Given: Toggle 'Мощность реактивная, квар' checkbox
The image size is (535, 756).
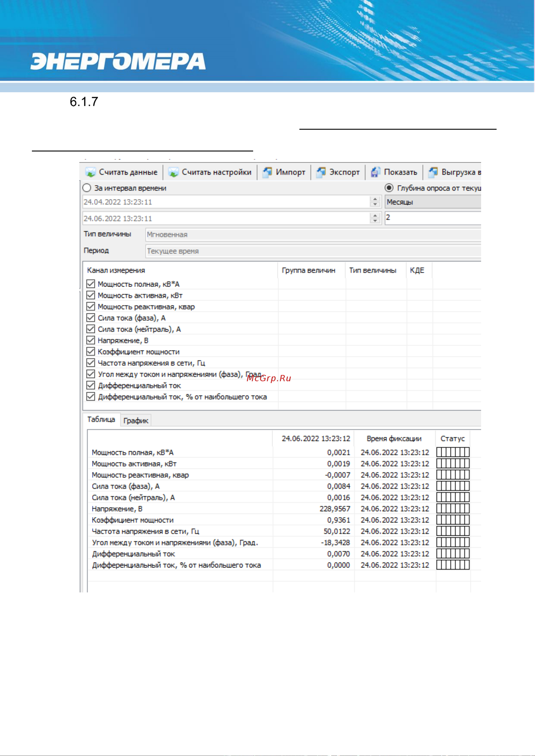Looking at the screenshot, I should [x=91, y=306].
